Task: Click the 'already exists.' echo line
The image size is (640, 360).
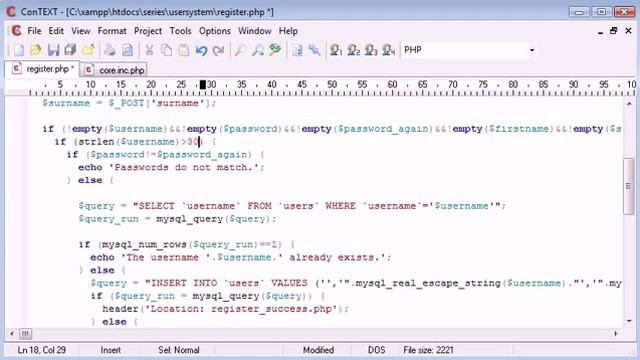Action: click(x=240, y=257)
